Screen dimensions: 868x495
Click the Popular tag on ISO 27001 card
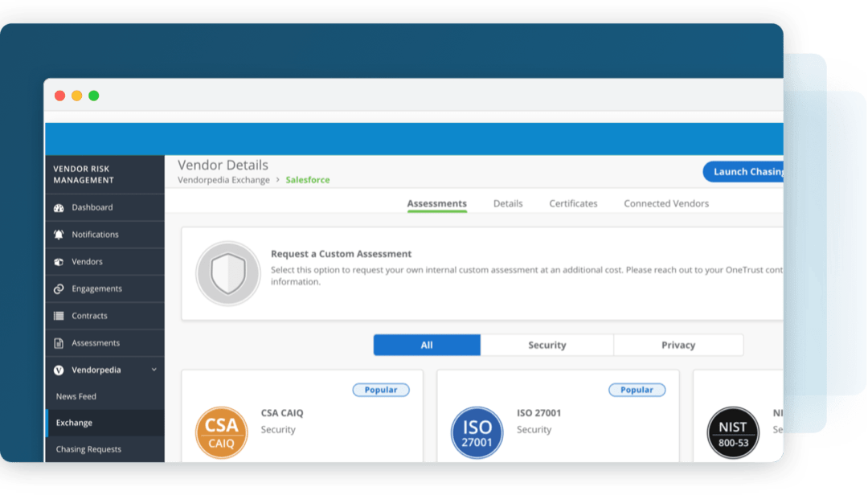click(637, 390)
